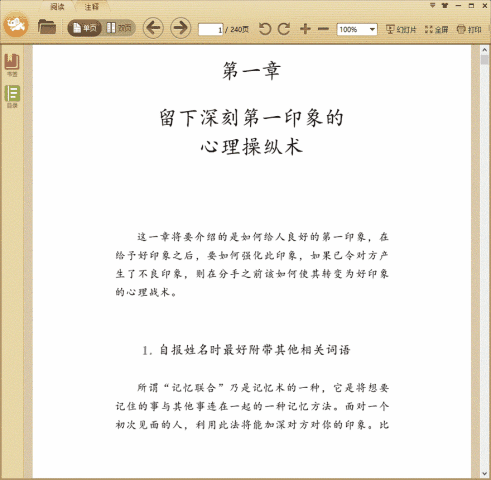
Task: Print the document with 打印 button
Action: click(469, 29)
